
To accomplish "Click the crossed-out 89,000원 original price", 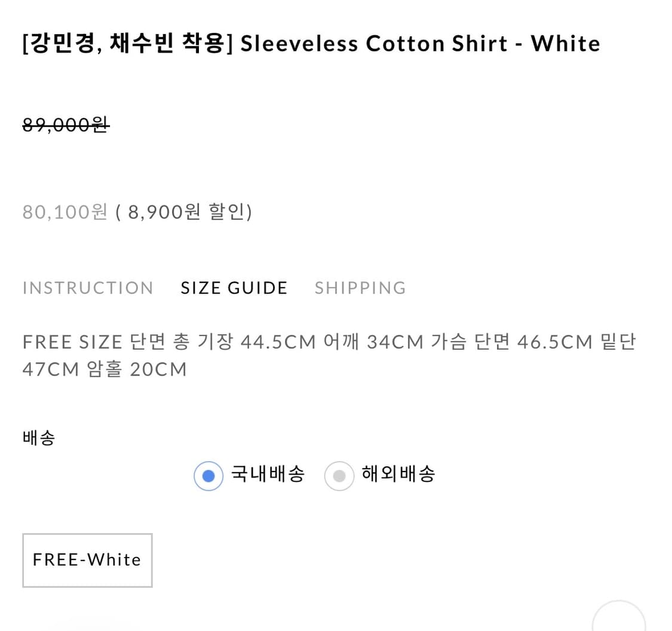I will (66, 124).
